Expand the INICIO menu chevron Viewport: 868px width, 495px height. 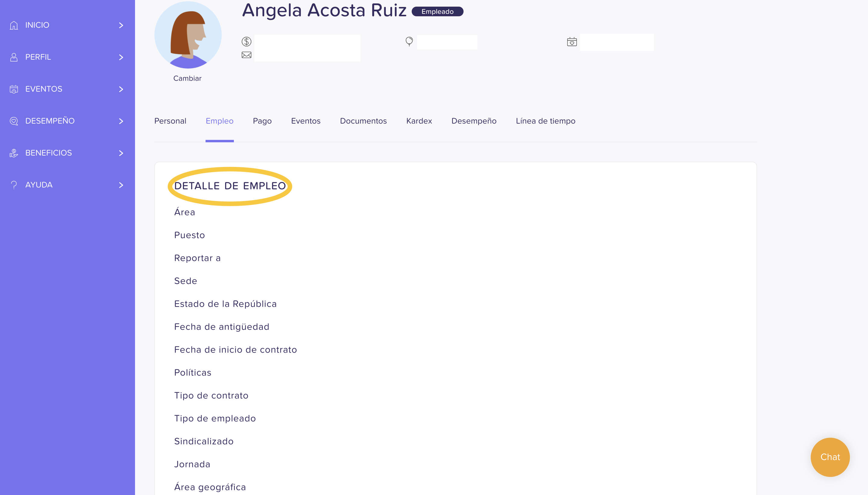coord(121,25)
